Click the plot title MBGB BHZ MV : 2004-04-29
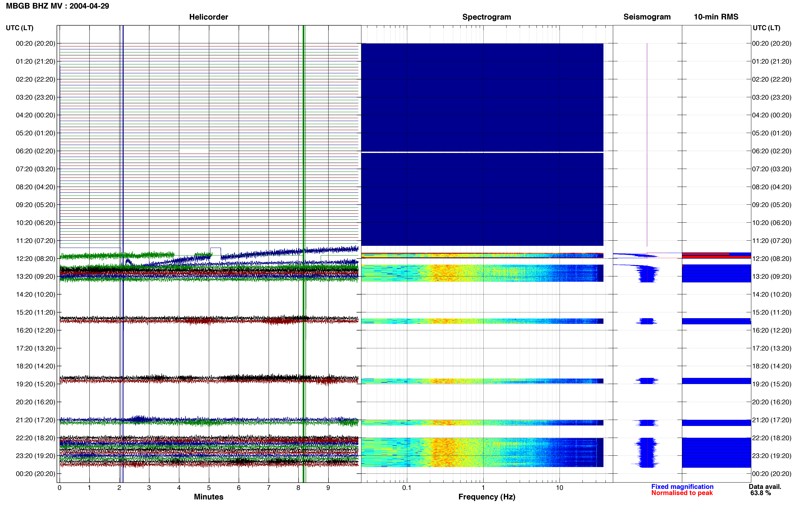812x508 pixels. pyautogui.click(x=57, y=6)
